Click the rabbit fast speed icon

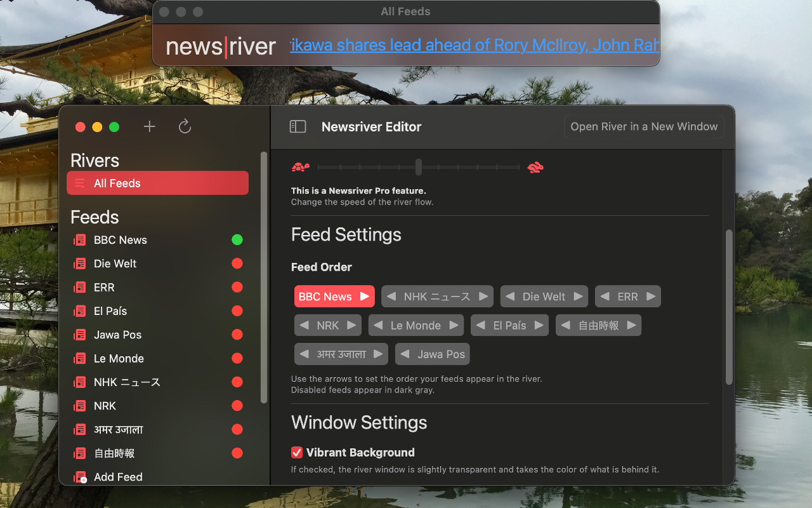point(535,167)
